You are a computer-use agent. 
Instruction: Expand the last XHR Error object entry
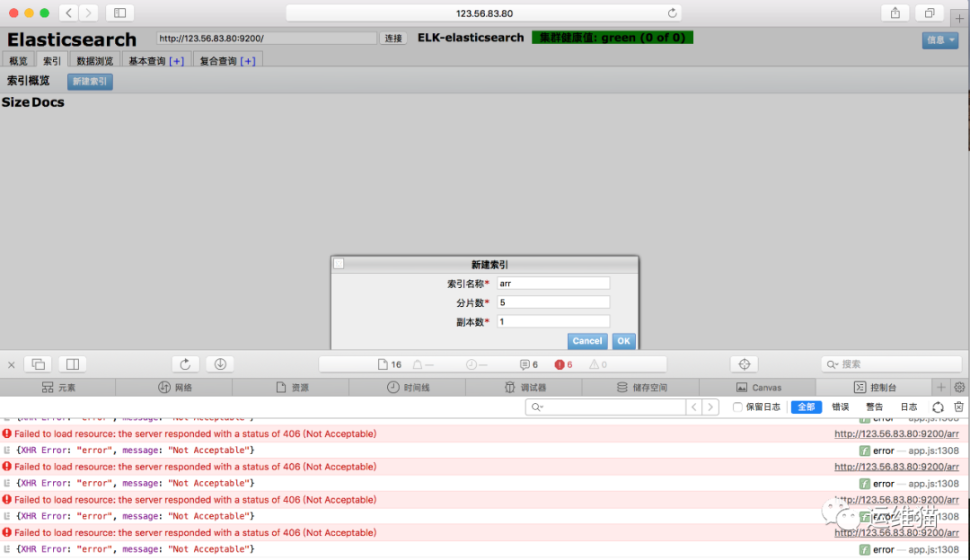tap(7, 549)
